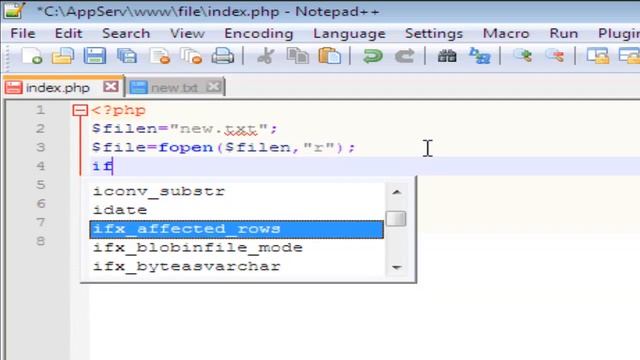This screenshot has height=360, width=640.
Task: Collapse the php code fold marker
Action: (x=80, y=110)
